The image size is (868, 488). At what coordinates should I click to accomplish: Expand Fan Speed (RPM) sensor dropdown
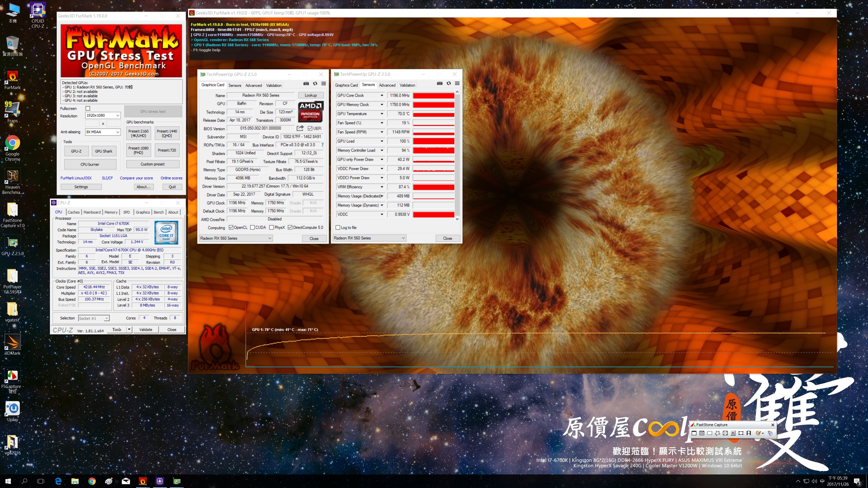pyautogui.click(x=382, y=132)
